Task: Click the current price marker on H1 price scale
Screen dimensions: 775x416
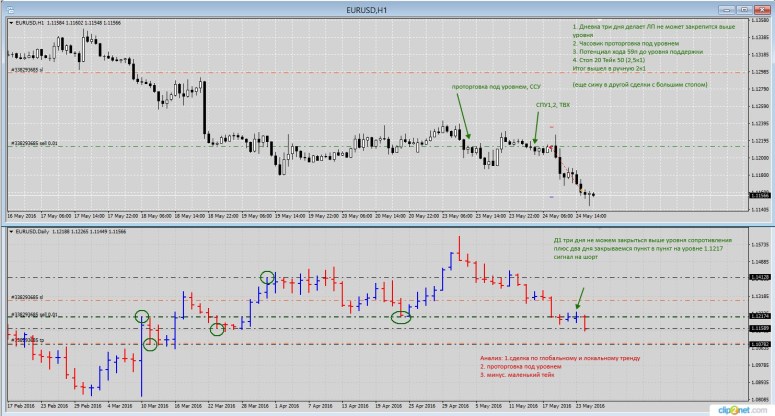Action: click(x=760, y=196)
